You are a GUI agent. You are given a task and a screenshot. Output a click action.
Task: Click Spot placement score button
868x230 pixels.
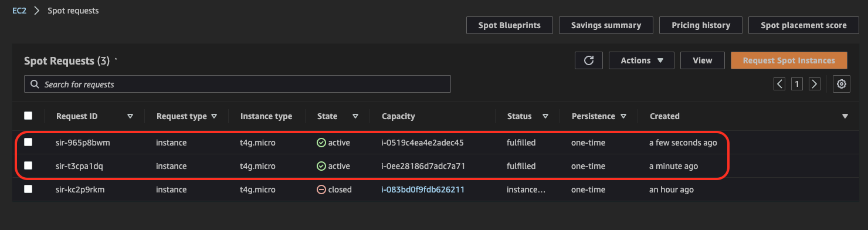pyautogui.click(x=803, y=25)
